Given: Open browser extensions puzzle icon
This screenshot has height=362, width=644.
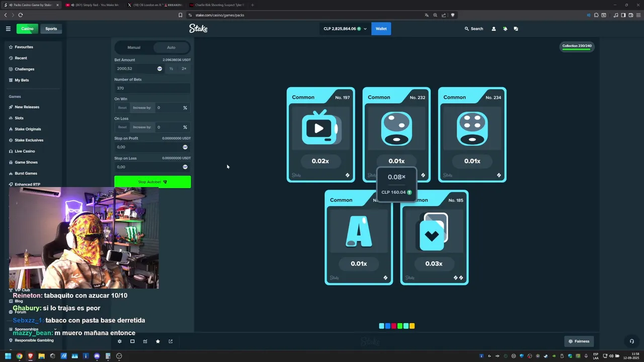Looking at the screenshot, I should 596,15.
